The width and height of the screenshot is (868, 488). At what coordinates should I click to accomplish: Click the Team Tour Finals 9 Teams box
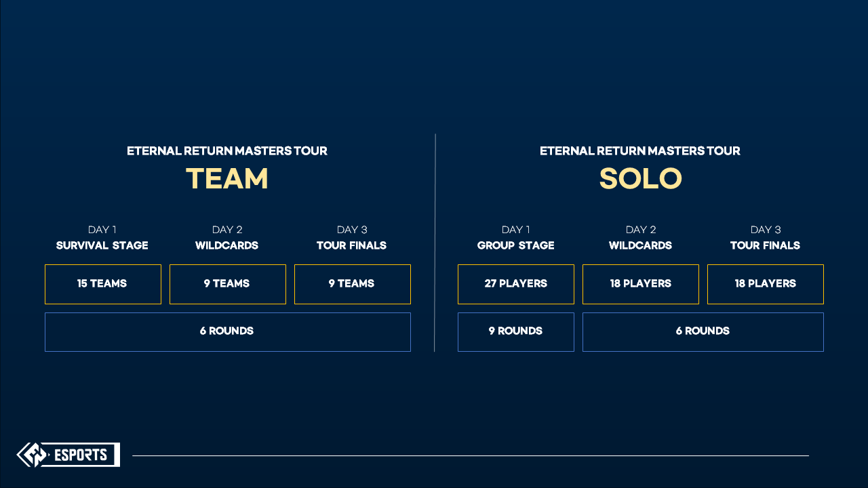(353, 284)
